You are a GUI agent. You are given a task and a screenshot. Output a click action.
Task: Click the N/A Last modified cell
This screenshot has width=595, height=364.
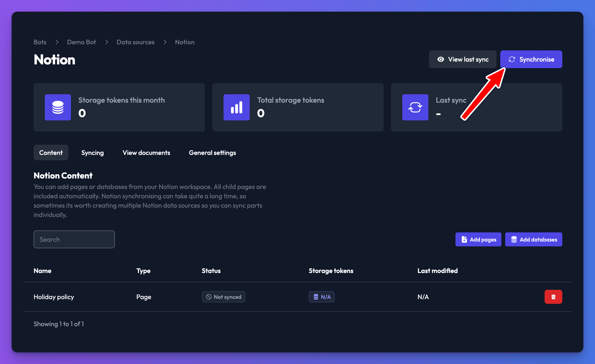(x=423, y=297)
